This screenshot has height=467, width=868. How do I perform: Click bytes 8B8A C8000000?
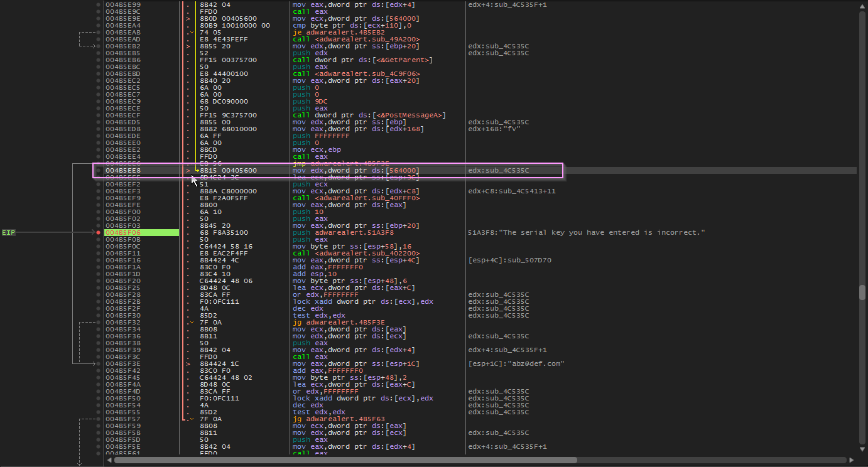(x=228, y=191)
